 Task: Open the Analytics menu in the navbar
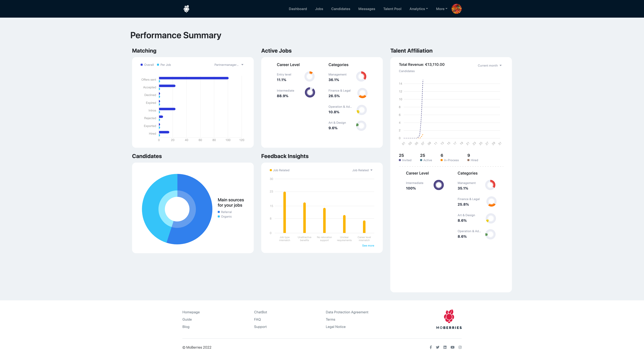tap(418, 9)
